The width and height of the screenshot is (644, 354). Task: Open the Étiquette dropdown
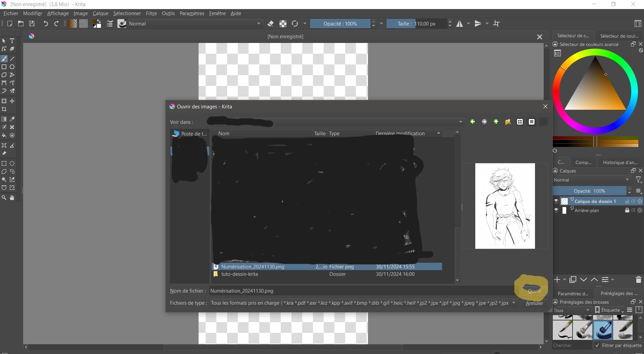coord(609,310)
